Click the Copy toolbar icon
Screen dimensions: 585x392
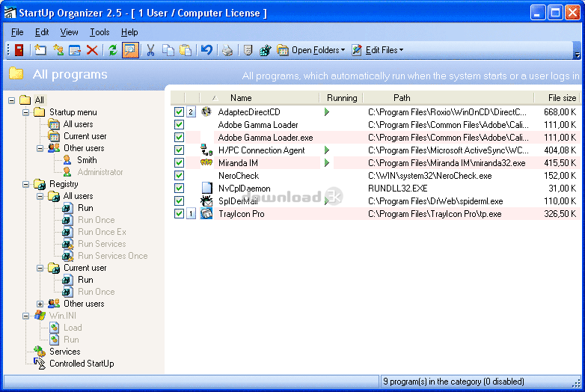click(x=168, y=50)
